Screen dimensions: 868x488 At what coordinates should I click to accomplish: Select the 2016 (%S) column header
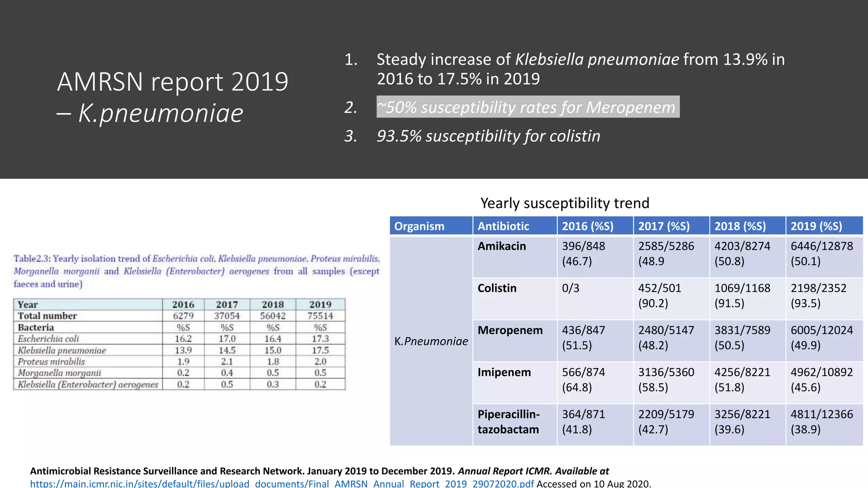(x=595, y=226)
